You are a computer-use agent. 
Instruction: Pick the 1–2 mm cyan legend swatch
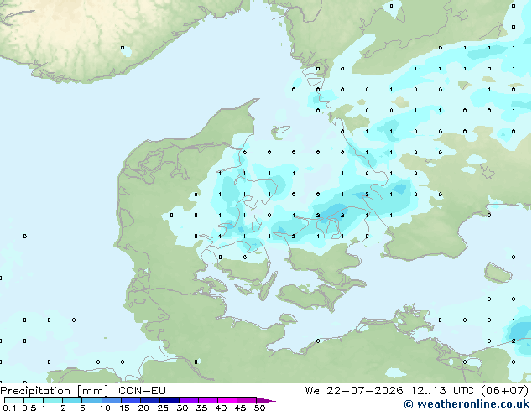[53, 400]
